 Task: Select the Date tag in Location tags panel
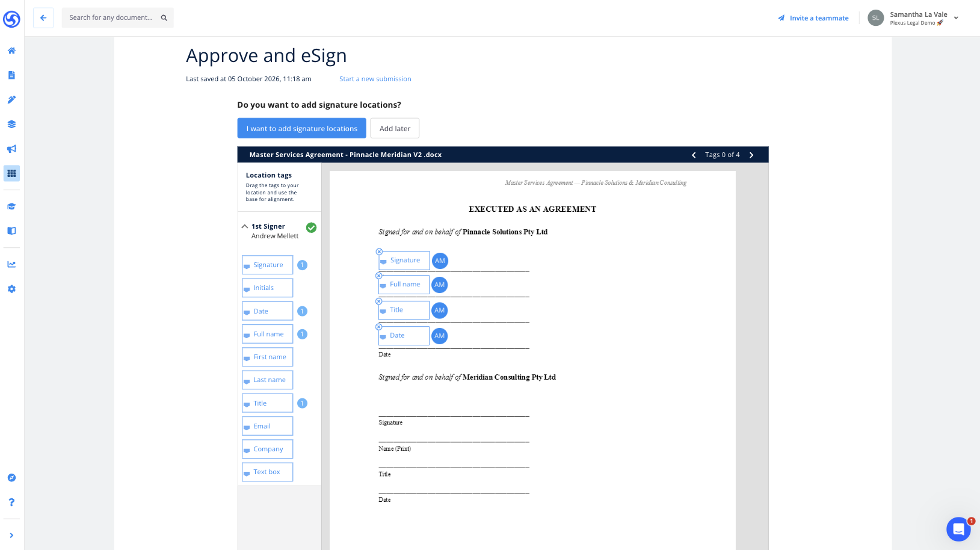(268, 311)
